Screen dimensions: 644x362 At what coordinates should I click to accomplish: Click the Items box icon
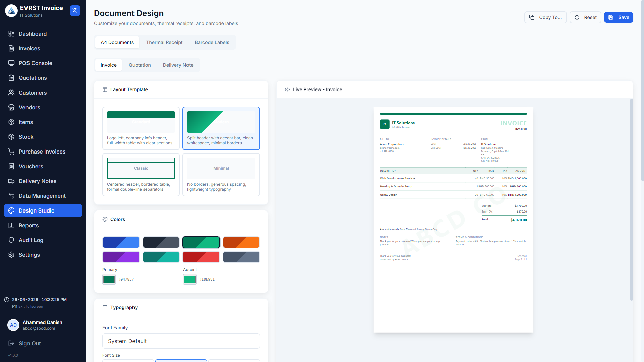(x=11, y=122)
